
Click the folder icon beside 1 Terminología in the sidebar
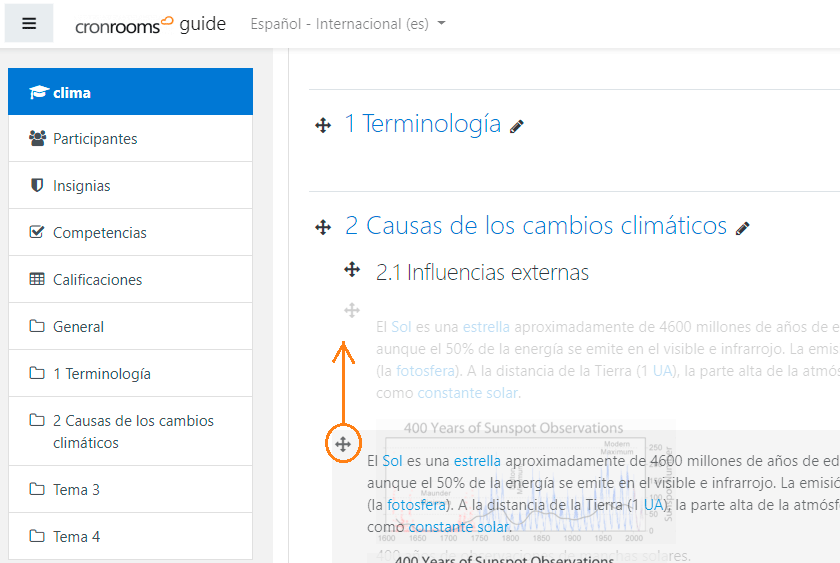point(36,373)
